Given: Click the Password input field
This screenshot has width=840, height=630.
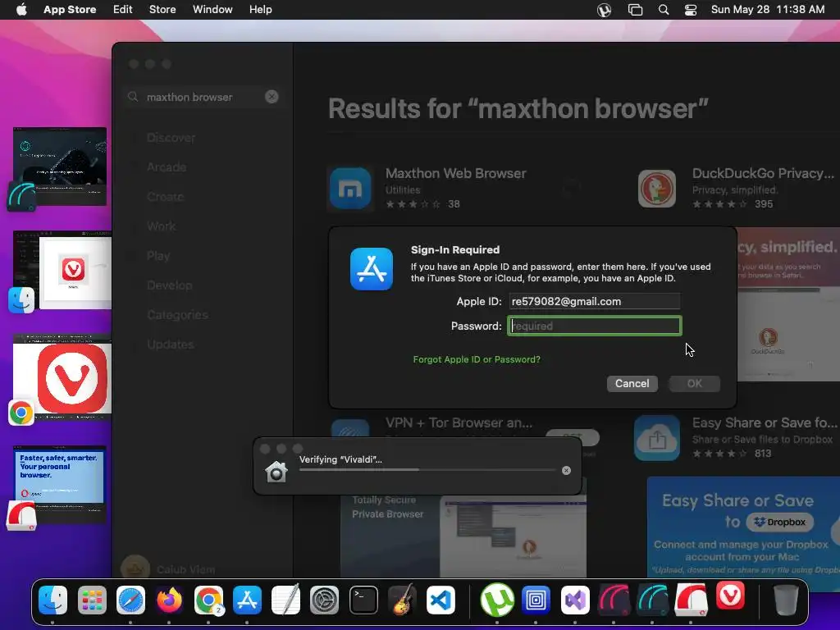Looking at the screenshot, I should point(595,326).
